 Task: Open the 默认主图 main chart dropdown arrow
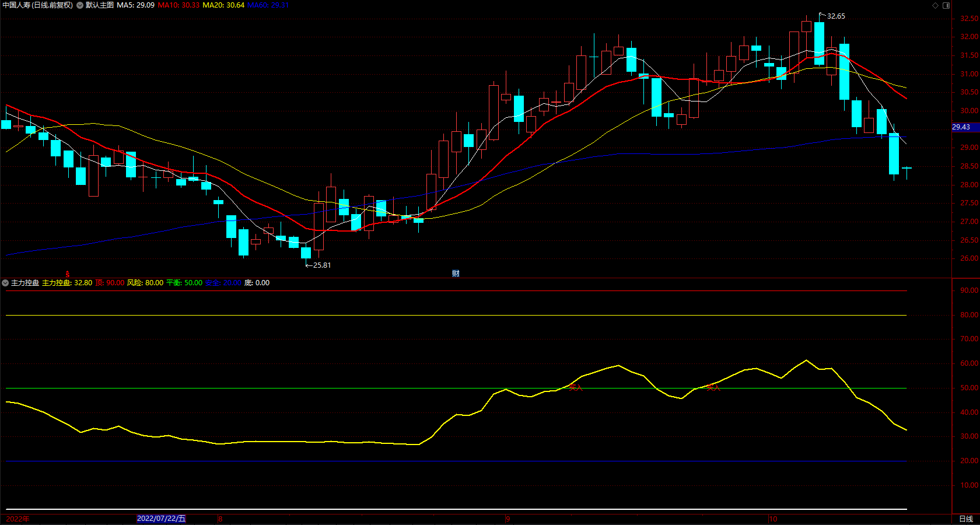80,5
